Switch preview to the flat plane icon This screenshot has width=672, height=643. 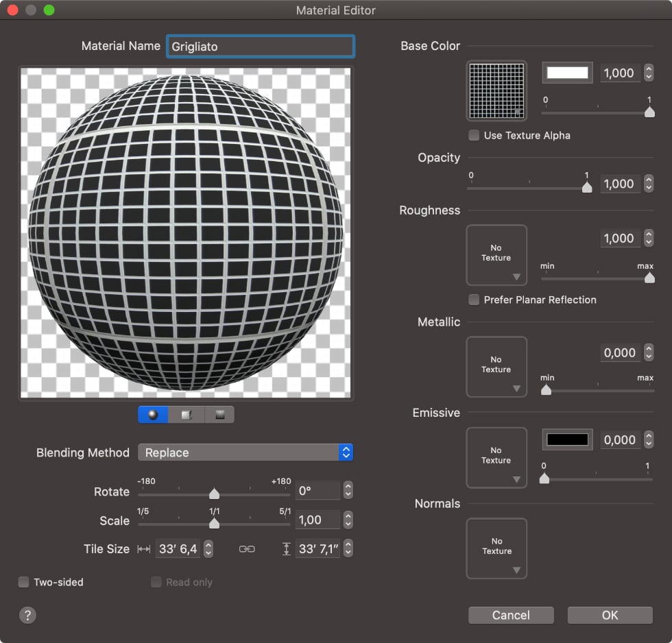click(219, 415)
